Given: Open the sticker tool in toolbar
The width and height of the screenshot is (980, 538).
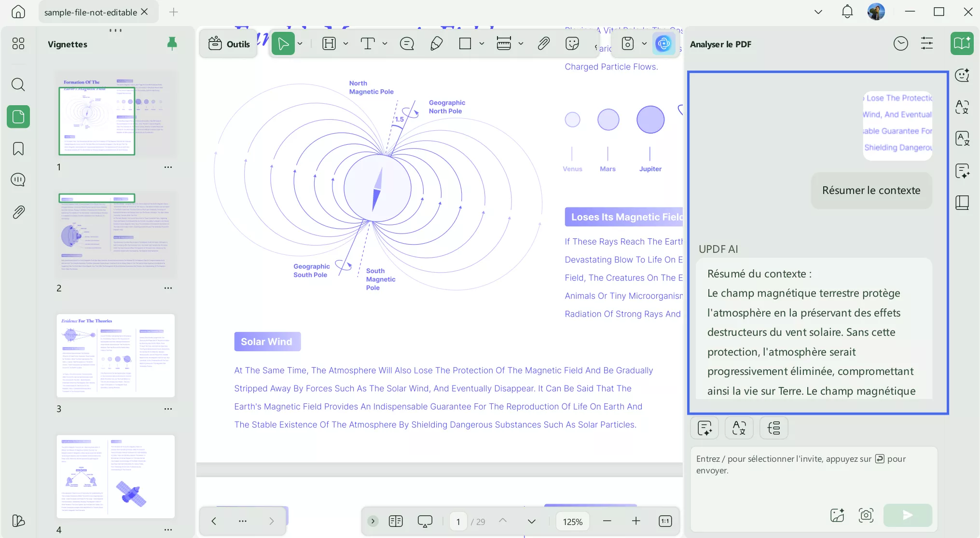Looking at the screenshot, I should click(x=572, y=44).
